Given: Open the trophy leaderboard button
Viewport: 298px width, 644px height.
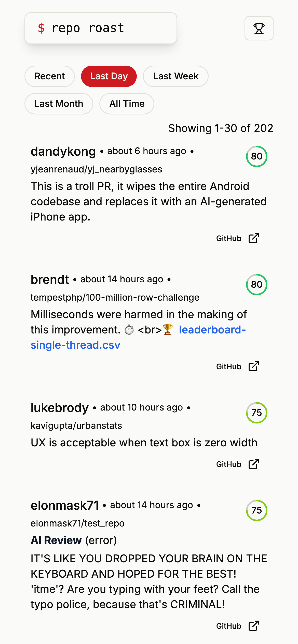Looking at the screenshot, I should pos(259,28).
